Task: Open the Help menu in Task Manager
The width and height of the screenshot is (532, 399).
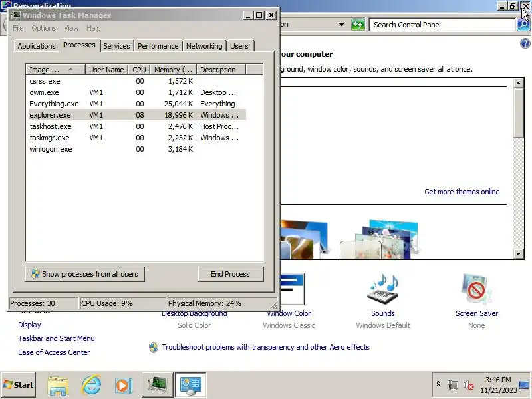Action: tap(93, 28)
